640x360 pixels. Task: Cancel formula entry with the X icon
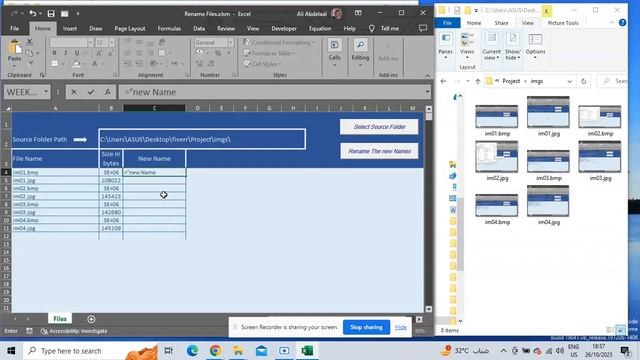(74, 92)
